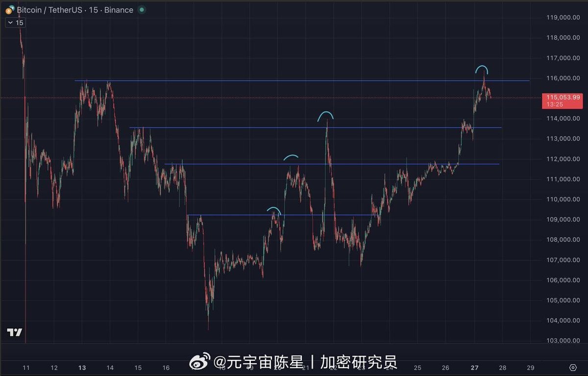Click the Bitcoin/Tether symbol logo icon
The image size is (588, 376).
tap(10, 9)
